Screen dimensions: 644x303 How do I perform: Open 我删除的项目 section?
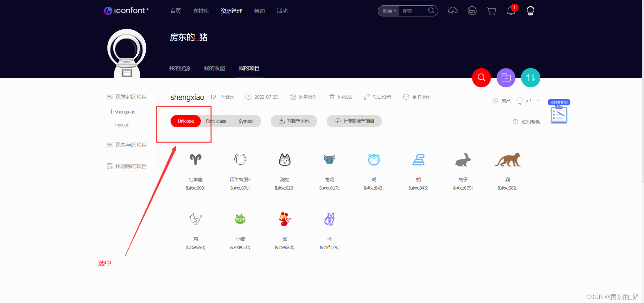pos(127,166)
